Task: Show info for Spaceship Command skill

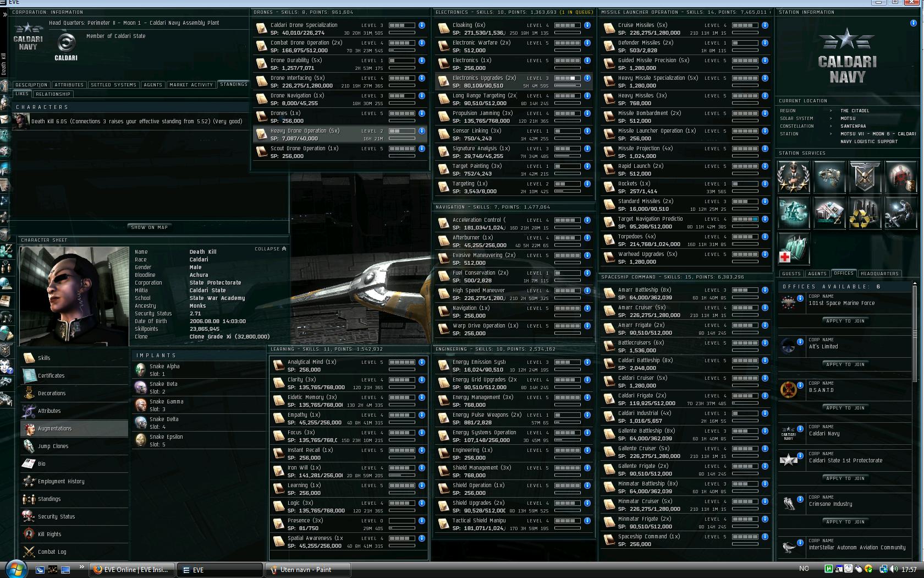Action: (x=765, y=537)
